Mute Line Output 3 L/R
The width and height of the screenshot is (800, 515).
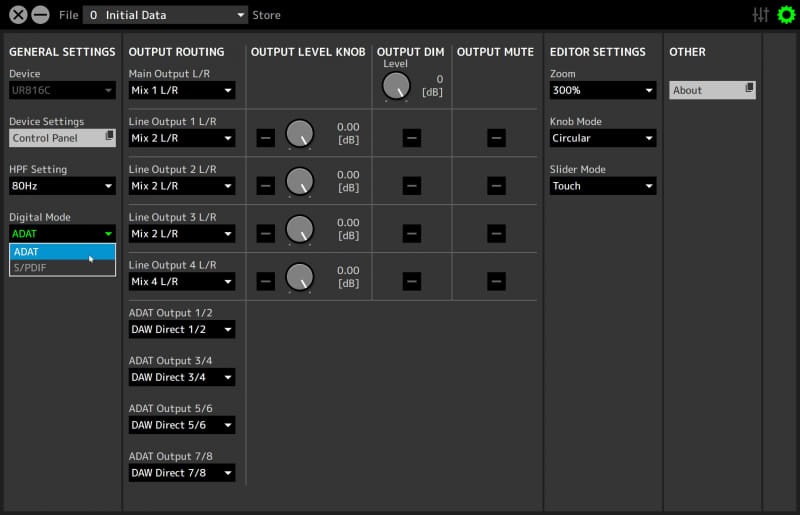[496, 233]
